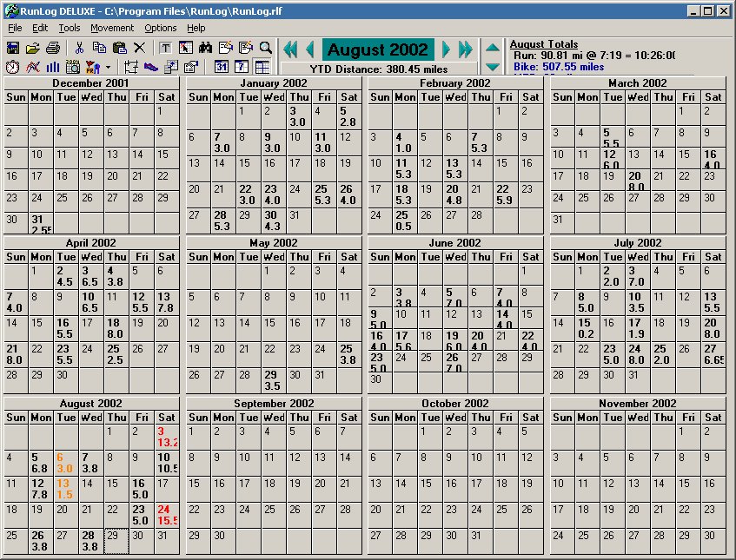This screenshot has height=560, width=736.
Task: Click the second note-with-pencil edit icon
Action: pos(246,48)
